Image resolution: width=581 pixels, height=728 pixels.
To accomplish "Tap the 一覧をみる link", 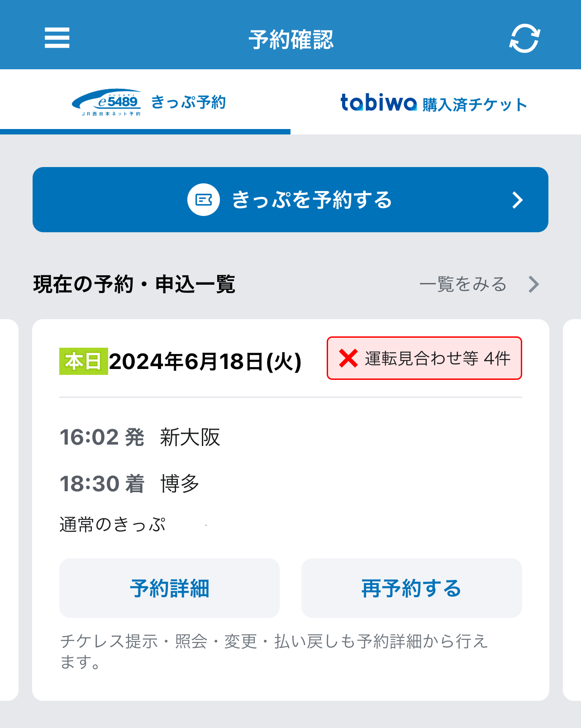I will [462, 284].
